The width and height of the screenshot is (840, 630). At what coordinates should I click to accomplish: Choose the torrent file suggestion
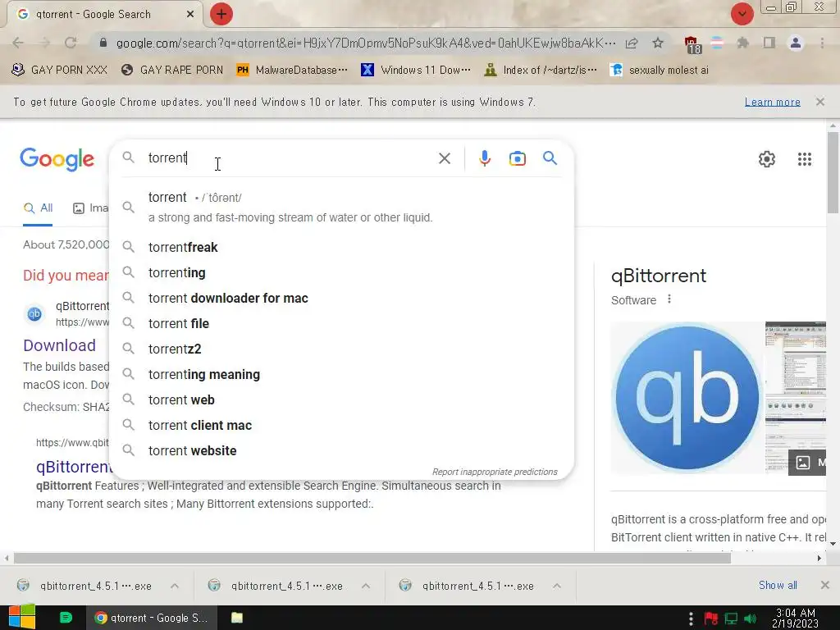coord(342,323)
